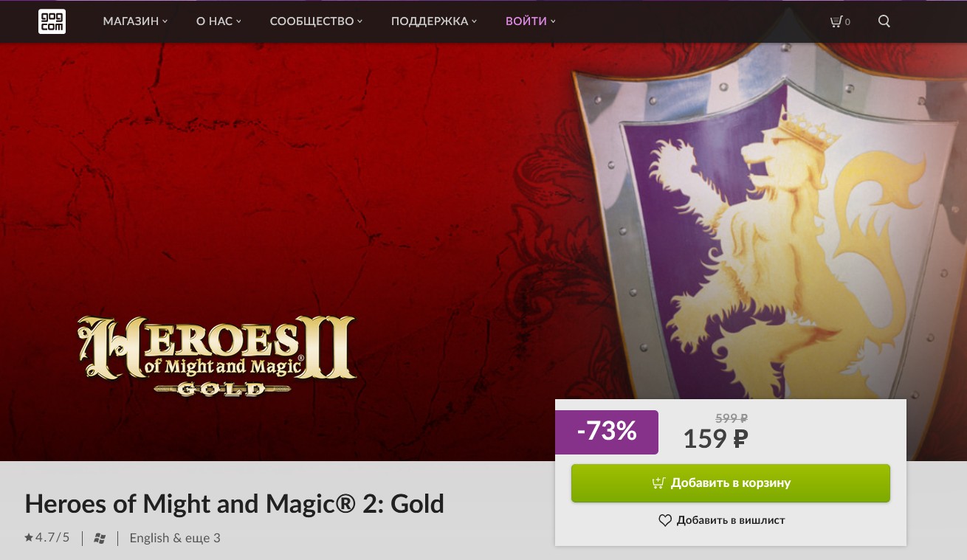Click the 4.7/5 rating text

(x=52, y=538)
